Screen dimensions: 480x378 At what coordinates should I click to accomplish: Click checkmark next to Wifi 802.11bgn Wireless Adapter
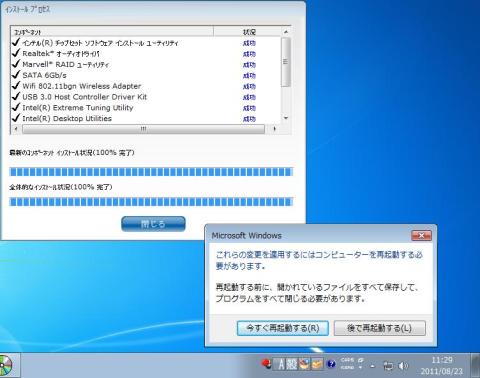coord(16,85)
